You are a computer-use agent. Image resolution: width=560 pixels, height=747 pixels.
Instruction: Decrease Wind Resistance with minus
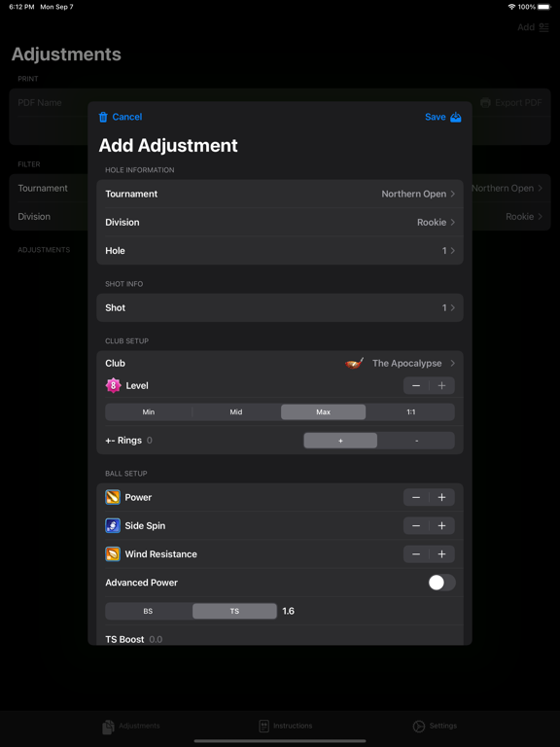pyautogui.click(x=416, y=554)
